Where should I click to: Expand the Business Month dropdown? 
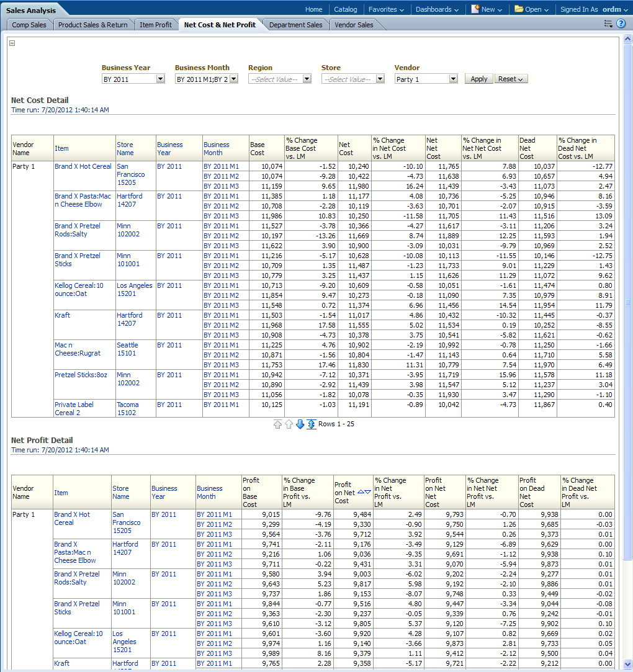tap(233, 79)
